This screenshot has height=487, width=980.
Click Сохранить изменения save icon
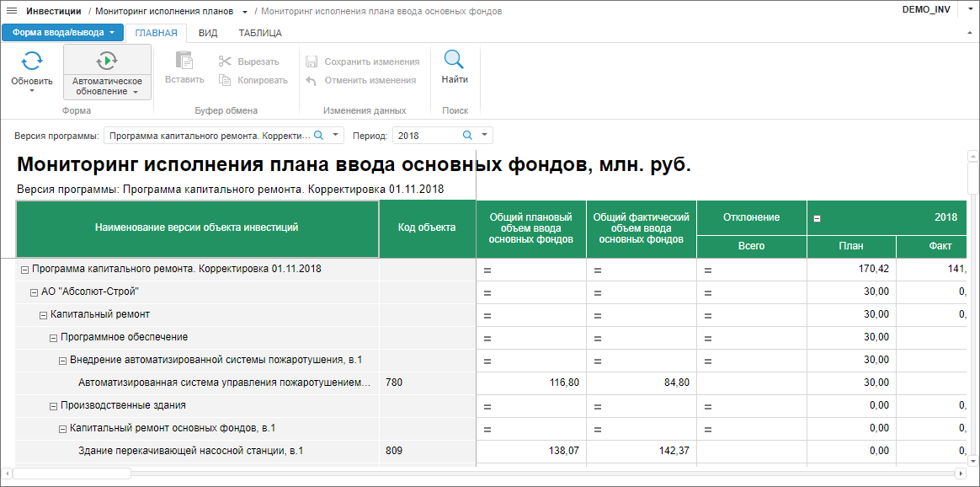click(x=311, y=62)
